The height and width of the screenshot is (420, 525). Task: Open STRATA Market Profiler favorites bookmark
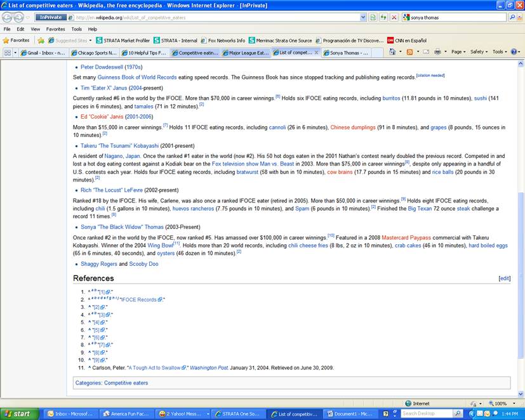(124, 40)
